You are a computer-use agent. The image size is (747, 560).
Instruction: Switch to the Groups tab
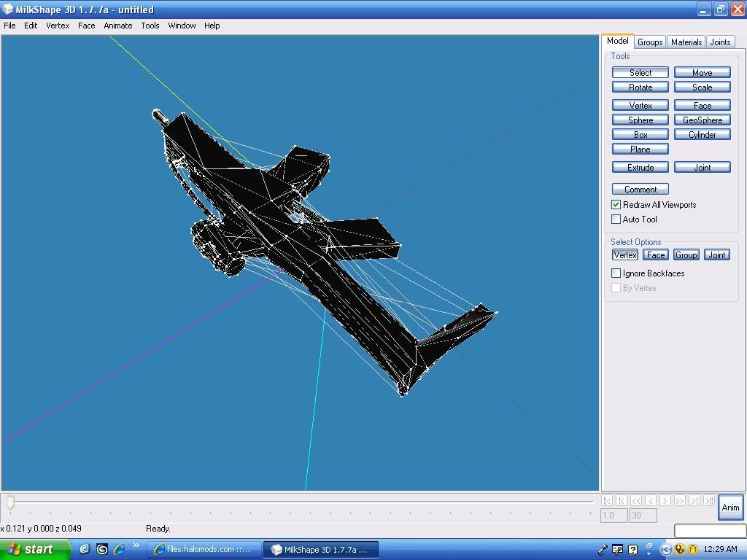click(650, 42)
